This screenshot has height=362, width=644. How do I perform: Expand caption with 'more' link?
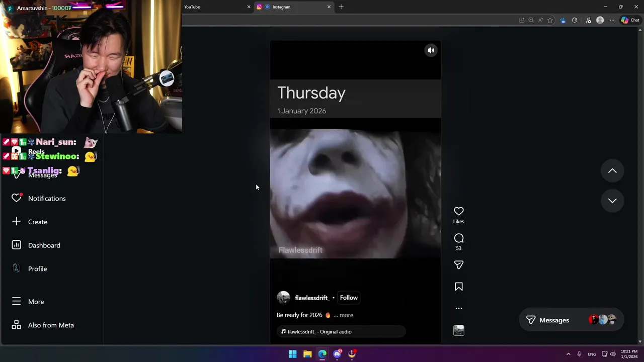(x=346, y=315)
